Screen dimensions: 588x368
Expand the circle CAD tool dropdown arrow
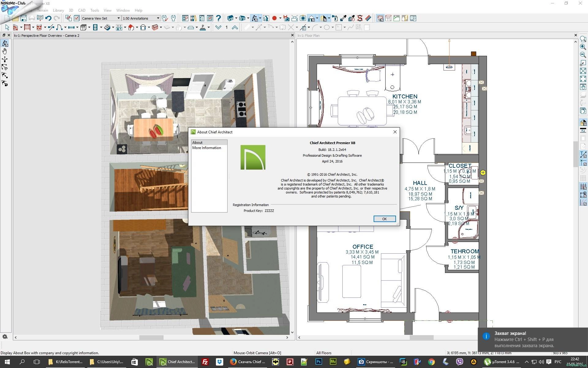point(332,28)
